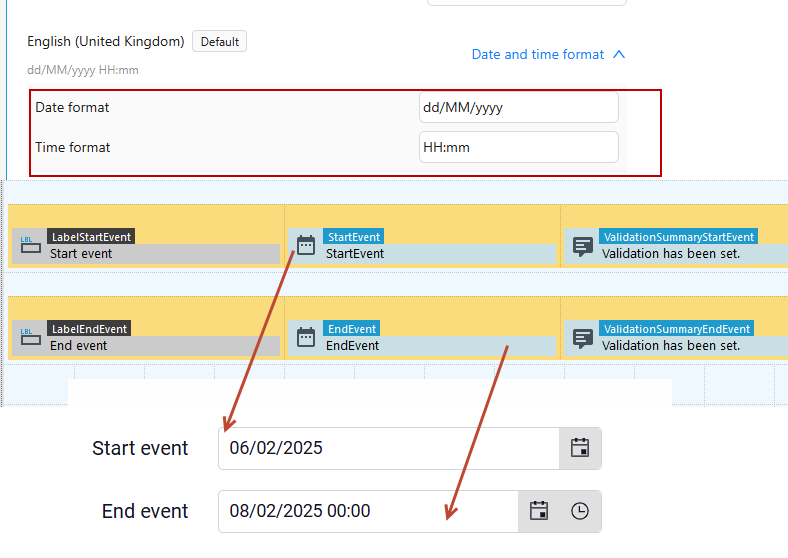
Task: Select the LabelStartEvent control tag
Action: (x=91, y=237)
